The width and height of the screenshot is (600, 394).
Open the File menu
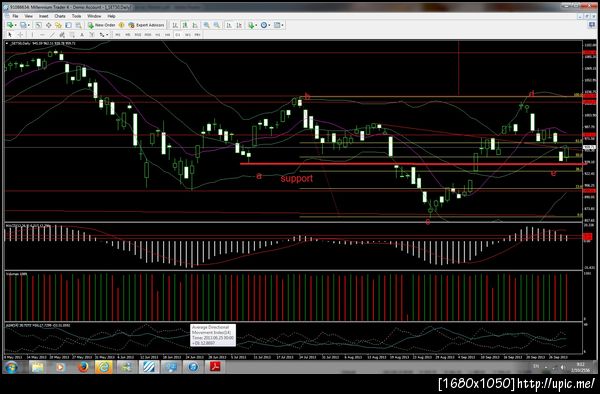(x=15, y=16)
